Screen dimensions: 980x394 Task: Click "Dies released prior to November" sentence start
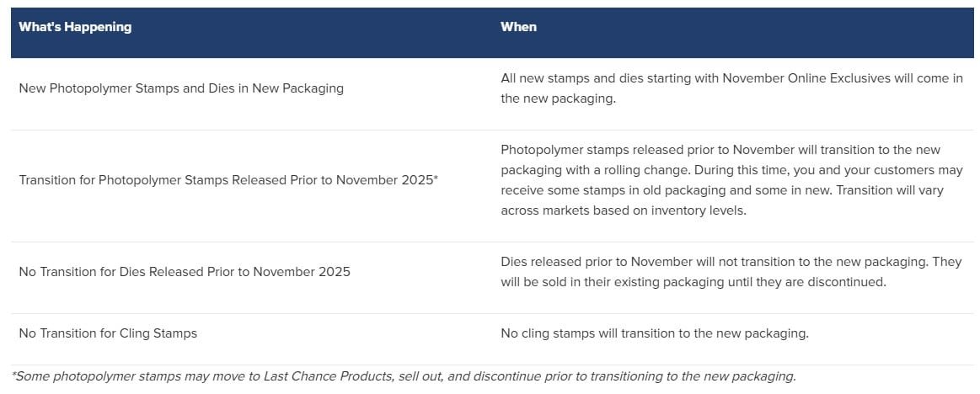[x=598, y=262]
